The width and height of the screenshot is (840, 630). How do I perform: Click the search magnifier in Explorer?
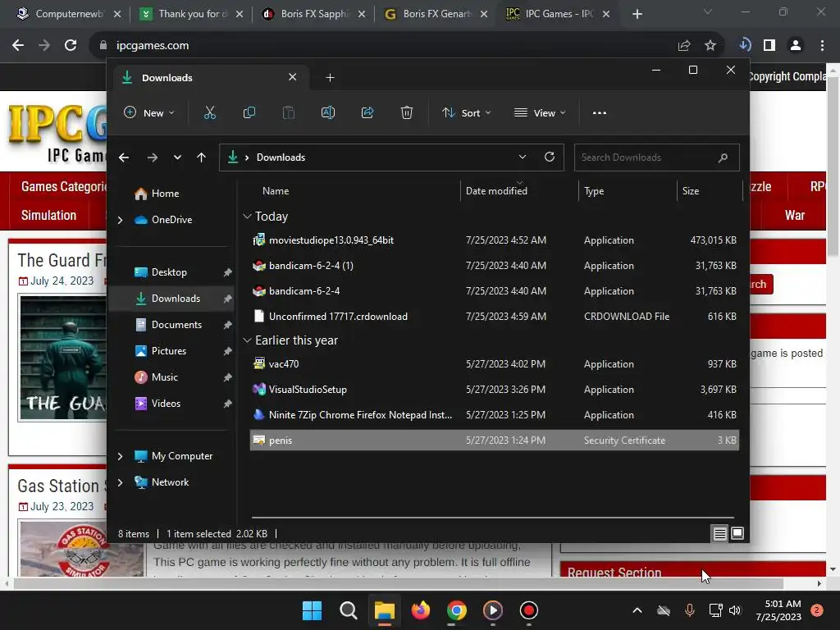(x=723, y=157)
